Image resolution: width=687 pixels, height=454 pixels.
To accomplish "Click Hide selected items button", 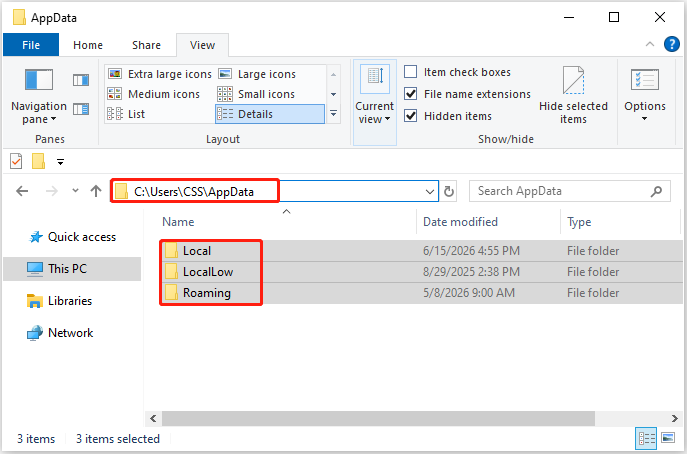I will click(x=573, y=96).
